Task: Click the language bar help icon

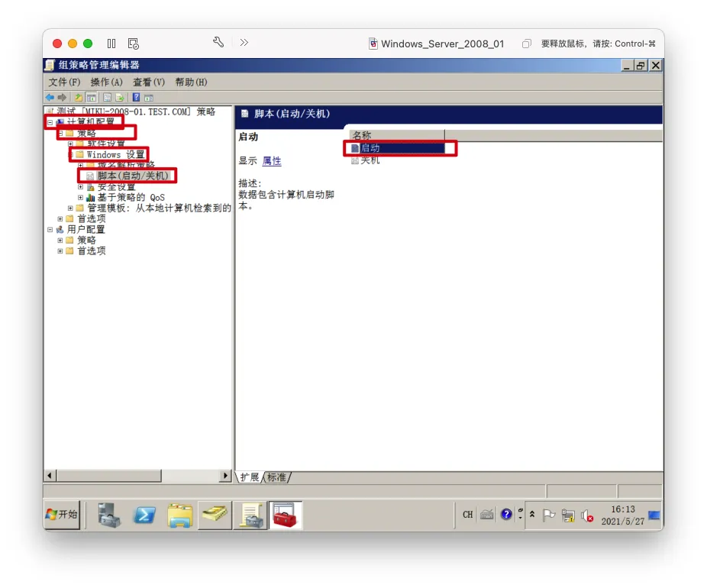Action: (x=506, y=514)
